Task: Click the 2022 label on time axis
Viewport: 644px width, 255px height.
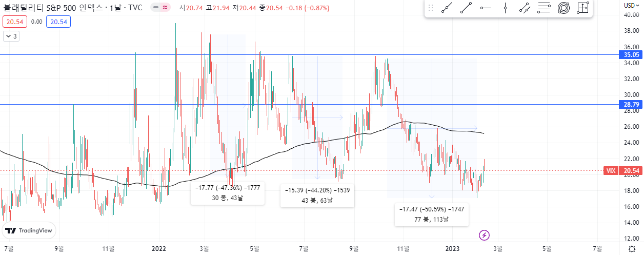Action: 159,249
